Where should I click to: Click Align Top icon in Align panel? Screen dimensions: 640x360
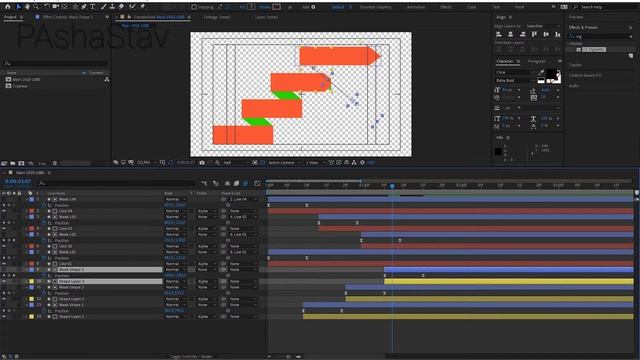tap(534, 35)
